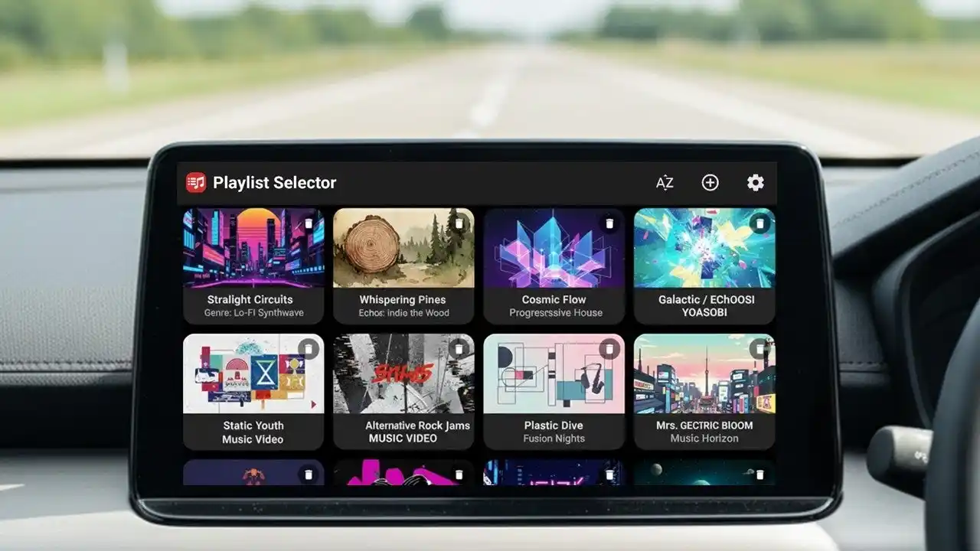Delete the Cosmic Flow playlist

(609, 223)
